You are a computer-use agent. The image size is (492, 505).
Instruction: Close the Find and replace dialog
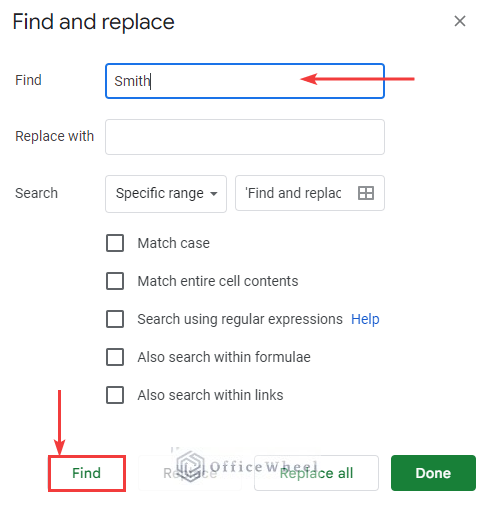460,21
